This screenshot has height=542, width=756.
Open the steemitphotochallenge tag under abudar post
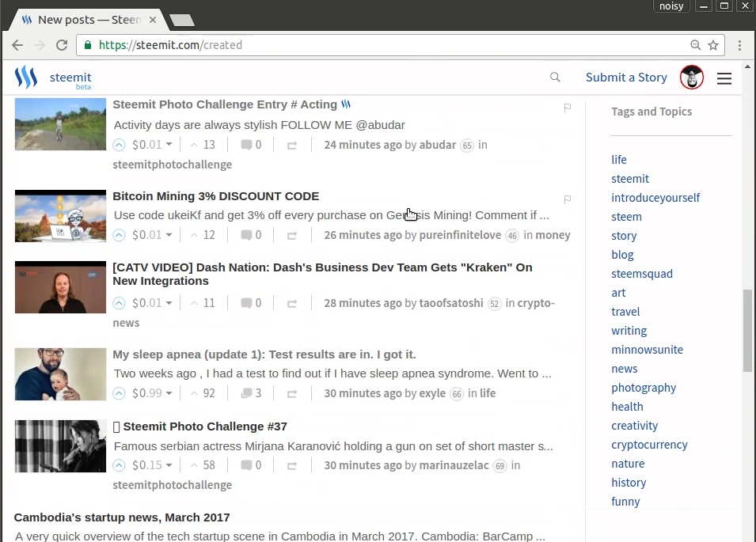click(172, 165)
